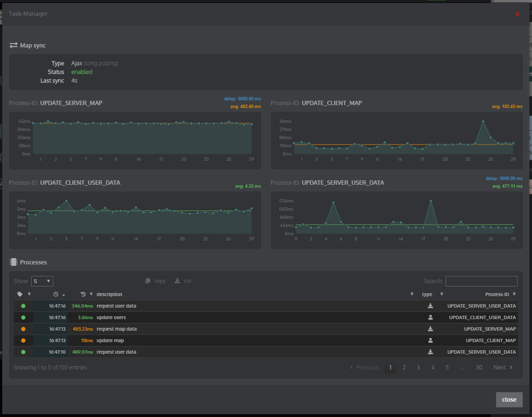Focus the Search input field
This screenshot has height=417, width=532.
tap(481, 281)
